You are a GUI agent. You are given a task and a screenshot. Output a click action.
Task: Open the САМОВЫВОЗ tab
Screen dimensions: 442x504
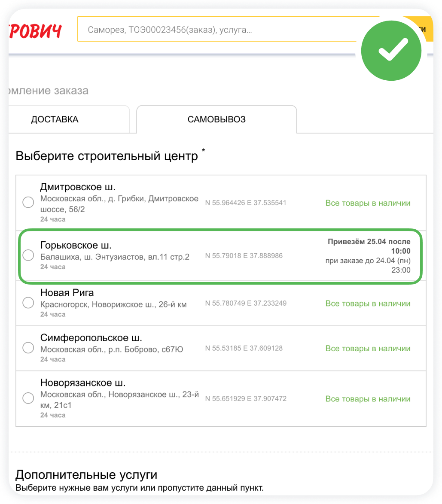click(x=216, y=119)
